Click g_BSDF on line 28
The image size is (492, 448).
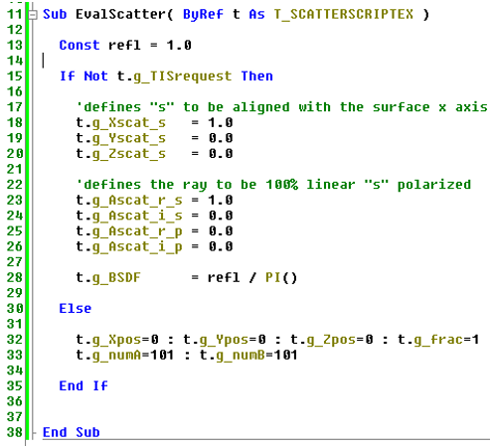(x=116, y=278)
